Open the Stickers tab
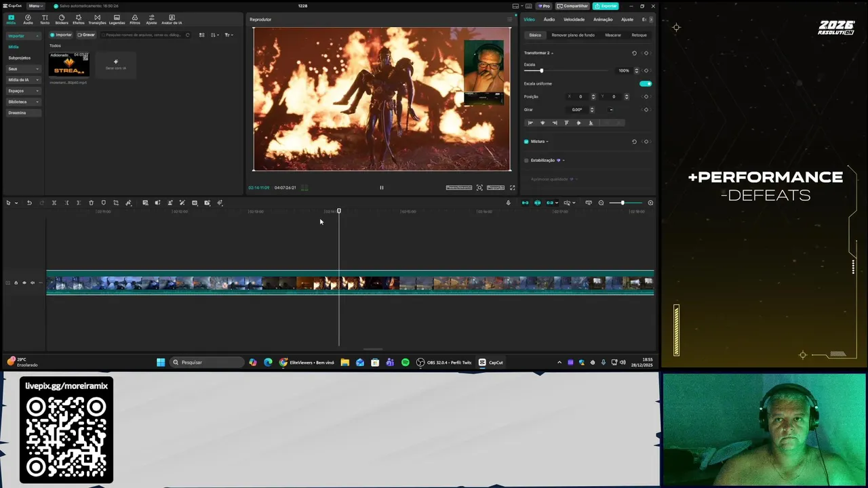The width and height of the screenshot is (868, 488). (x=62, y=20)
